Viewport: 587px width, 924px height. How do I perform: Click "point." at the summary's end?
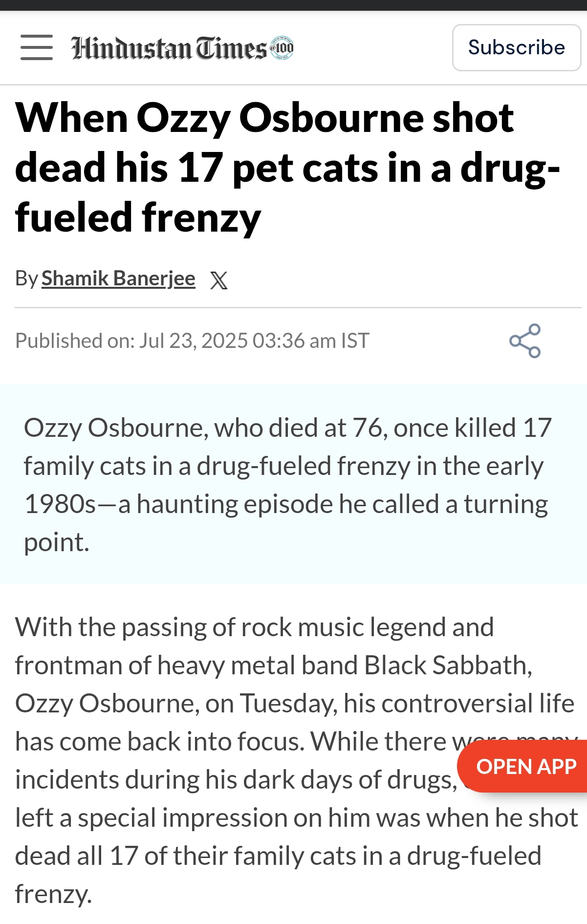point(57,542)
